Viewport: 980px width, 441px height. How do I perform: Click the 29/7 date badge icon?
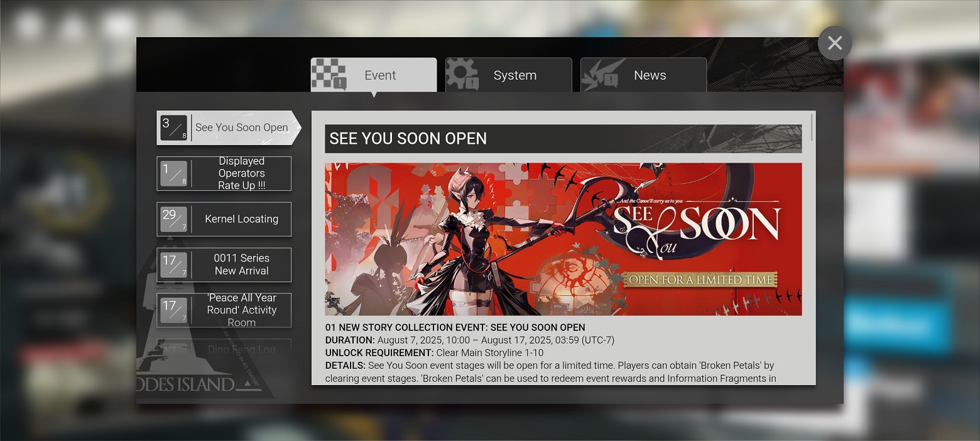tap(173, 219)
